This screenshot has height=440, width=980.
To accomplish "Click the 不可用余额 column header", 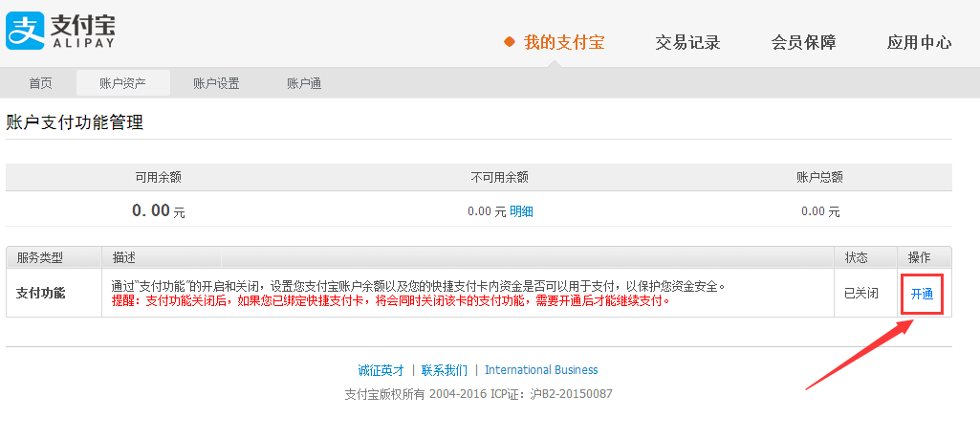I will point(499,178).
